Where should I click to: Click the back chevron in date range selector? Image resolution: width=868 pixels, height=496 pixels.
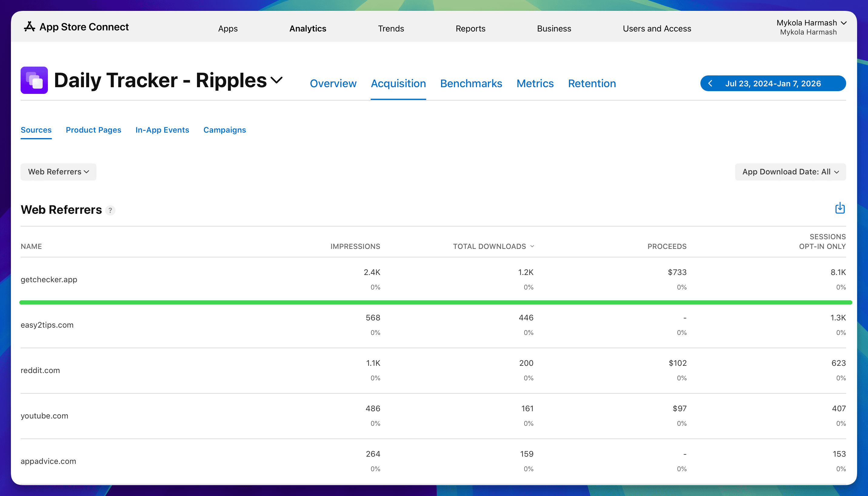(x=710, y=83)
